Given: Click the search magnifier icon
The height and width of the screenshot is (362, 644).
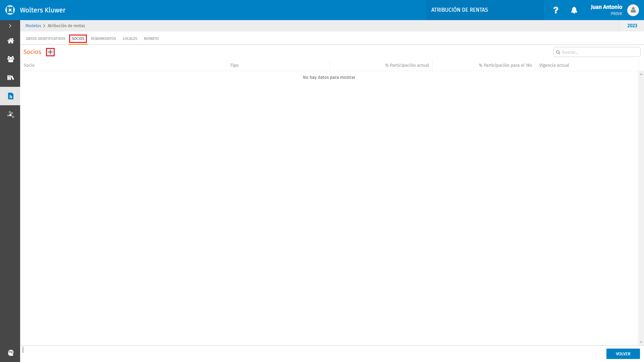Looking at the screenshot, I should pos(558,52).
